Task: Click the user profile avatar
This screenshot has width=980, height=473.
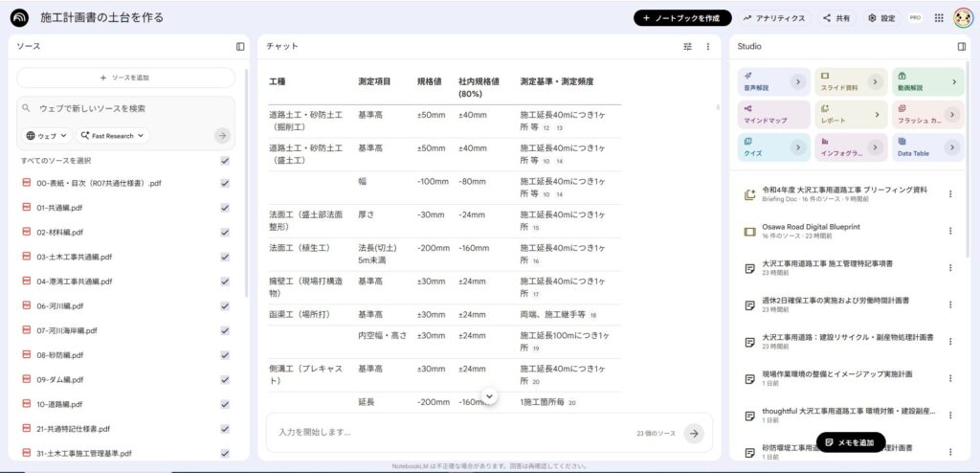Action: click(x=961, y=18)
